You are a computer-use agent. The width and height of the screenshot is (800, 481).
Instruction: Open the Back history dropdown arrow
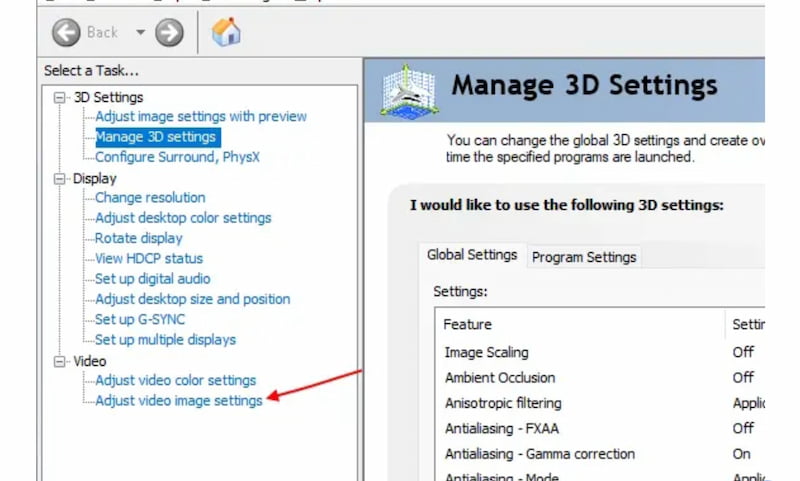(x=140, y=33)
